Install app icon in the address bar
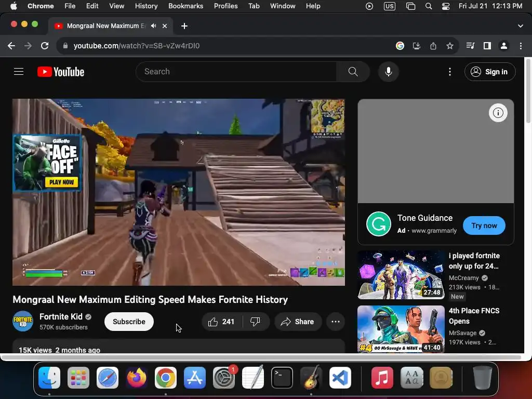The image size is (532, 399). click(x=417, y=46)
